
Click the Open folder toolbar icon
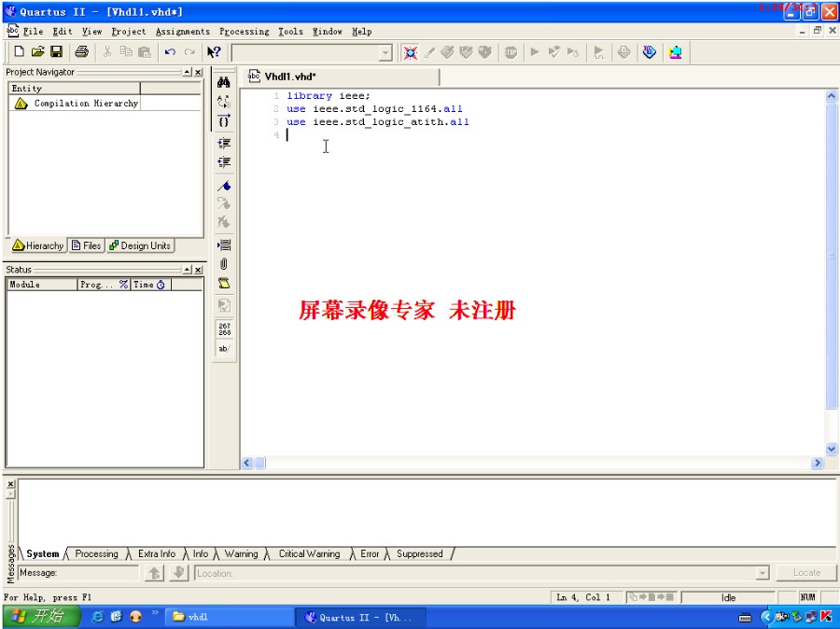click(x=37, y=52)
